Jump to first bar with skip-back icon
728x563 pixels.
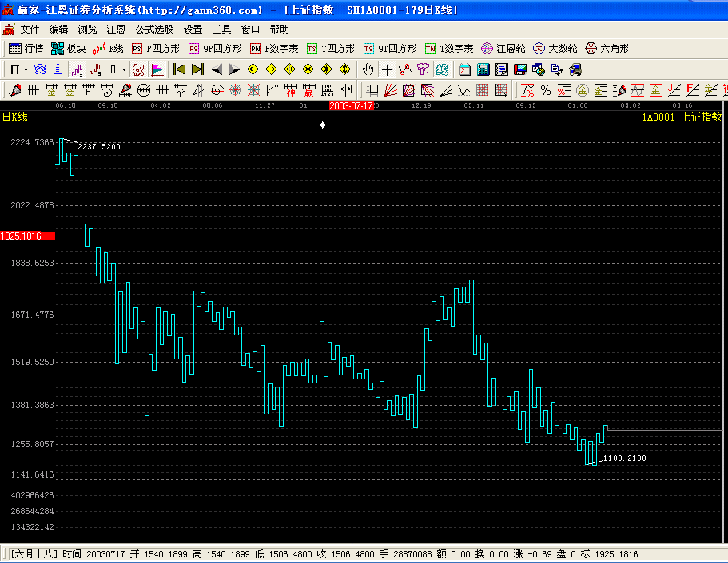click(179, 69)
